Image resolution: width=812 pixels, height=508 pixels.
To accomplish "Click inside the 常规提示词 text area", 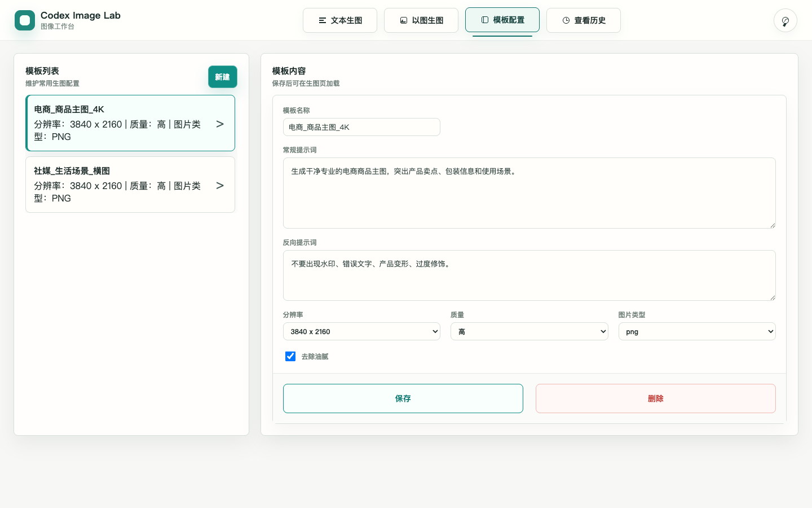I will tap(529, 193).
